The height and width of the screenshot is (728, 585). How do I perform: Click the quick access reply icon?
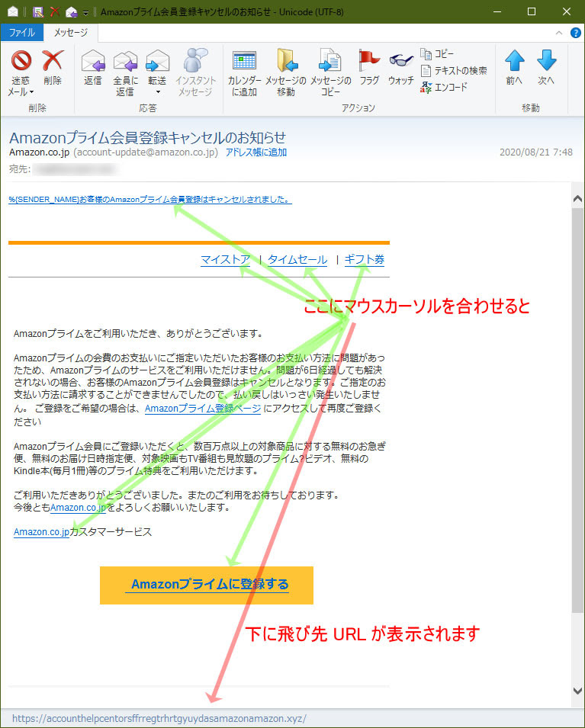[x=71, y=11]
